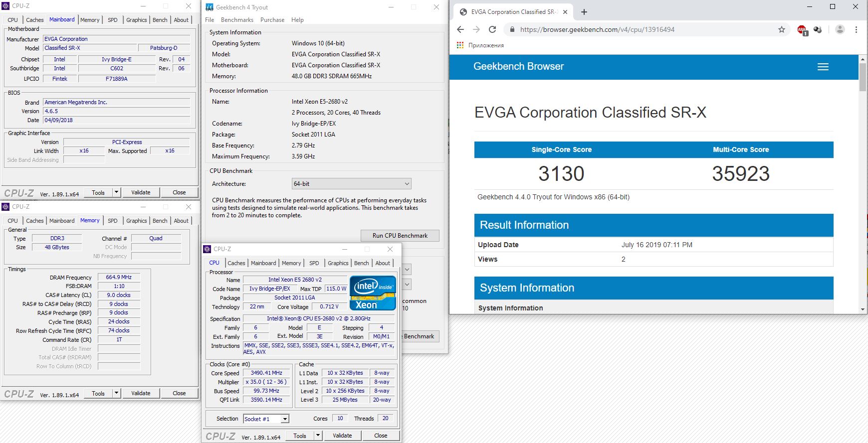Bookmark this page with the star icon

point(782,29)
